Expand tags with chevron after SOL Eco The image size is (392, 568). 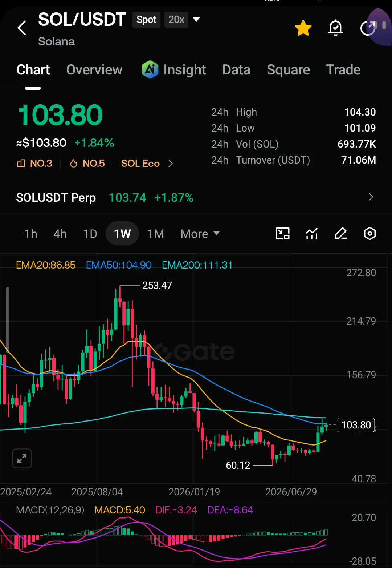171,164
